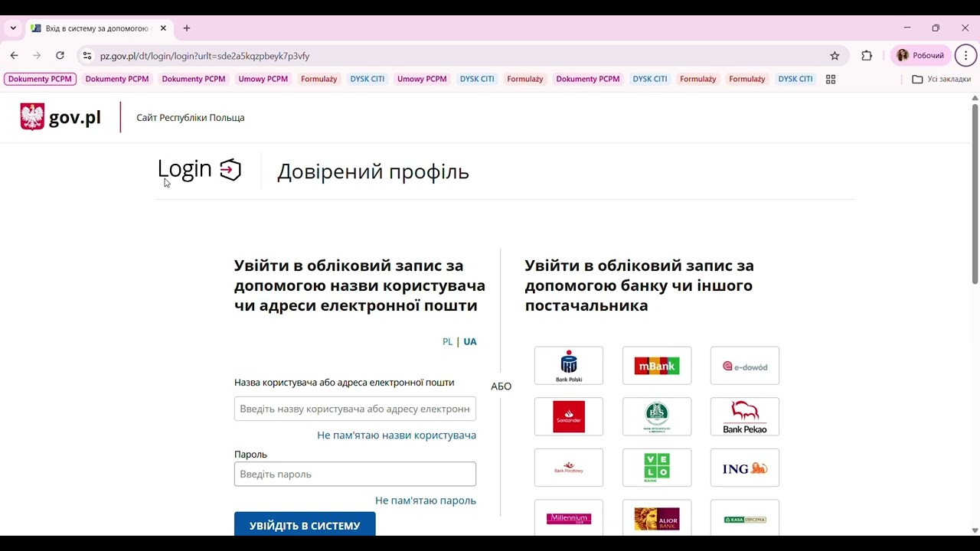This screenshot has width=980, height=551.
Task: Open the VeLo Bank login tile
Action: click(x=657, y=468)
